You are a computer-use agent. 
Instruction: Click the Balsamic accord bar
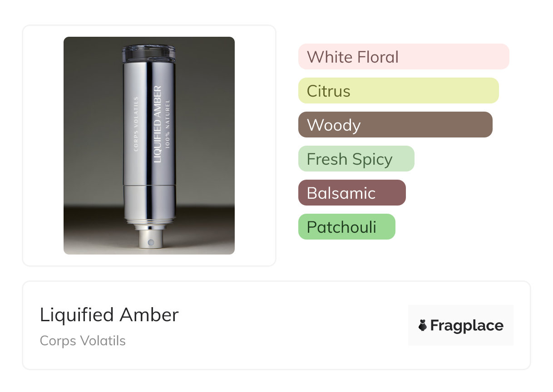point(351,193)
